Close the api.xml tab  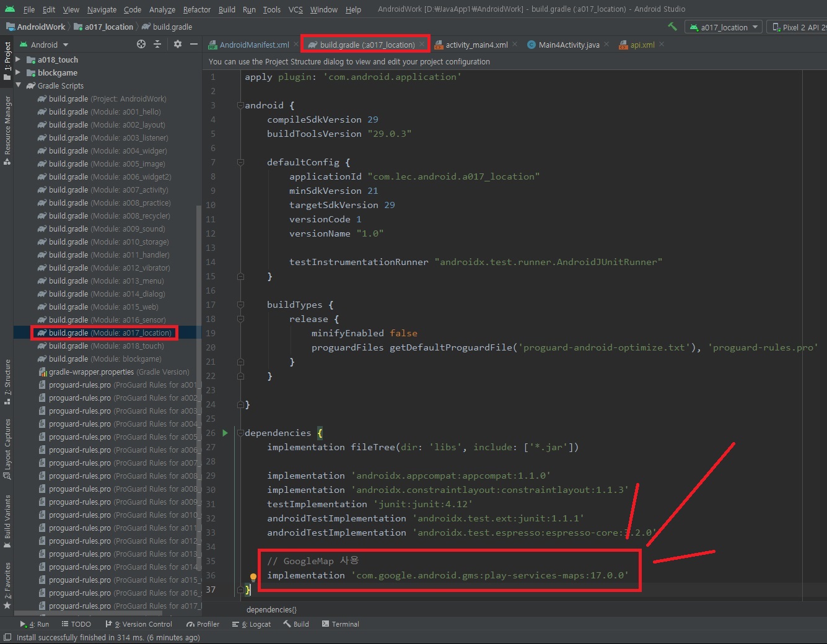[x=662, y=45]
